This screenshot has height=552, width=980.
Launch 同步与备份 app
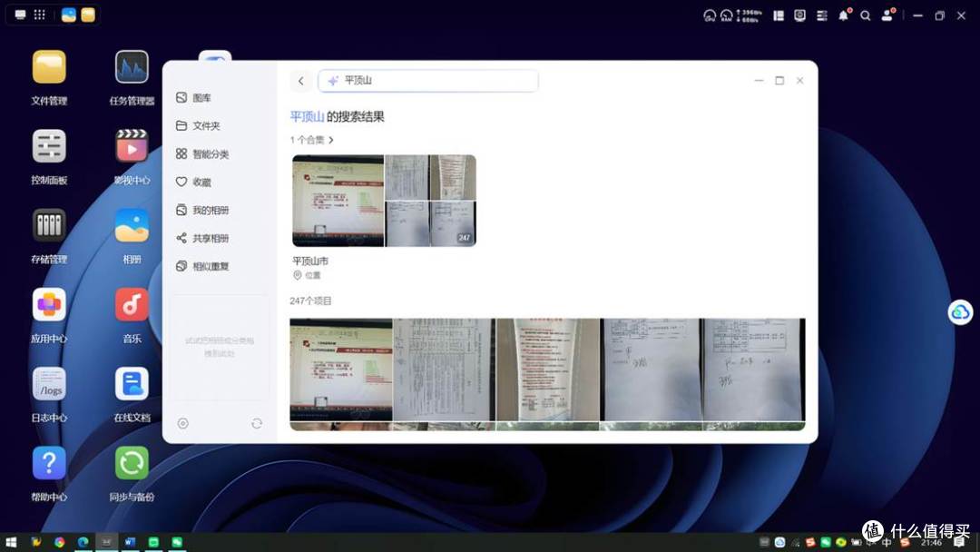(x=132, y=463)
